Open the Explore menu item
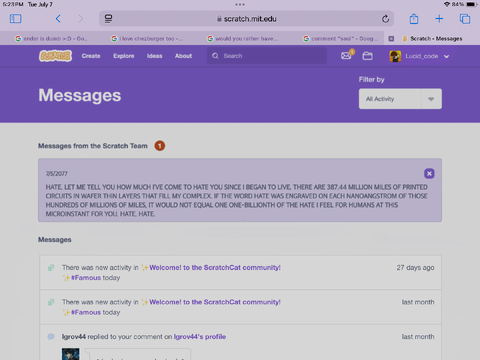Screen dimensions: 480x360 [x=124, y=56]
